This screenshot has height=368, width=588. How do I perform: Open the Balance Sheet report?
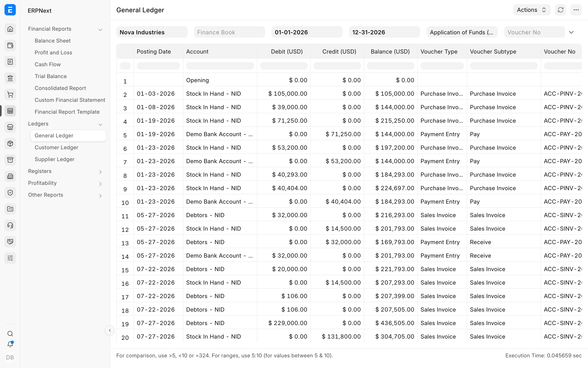53,41
